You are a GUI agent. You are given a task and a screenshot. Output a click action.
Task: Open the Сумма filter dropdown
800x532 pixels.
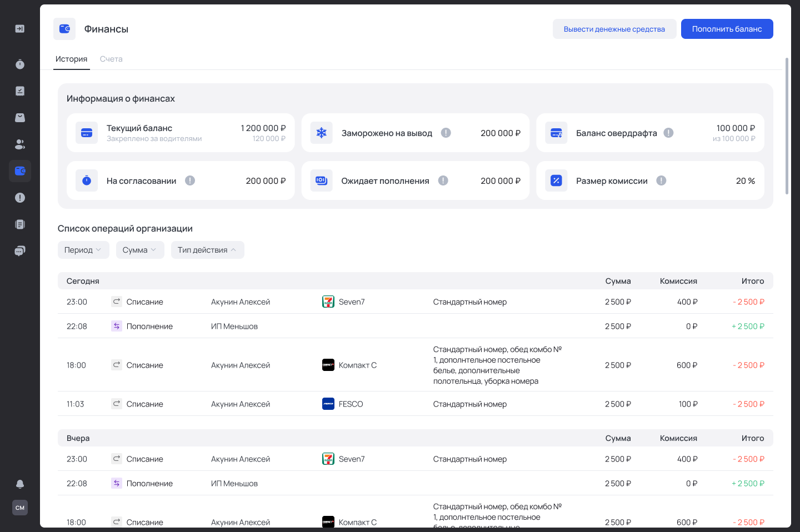pyautogui.click(x=140, y=250)
